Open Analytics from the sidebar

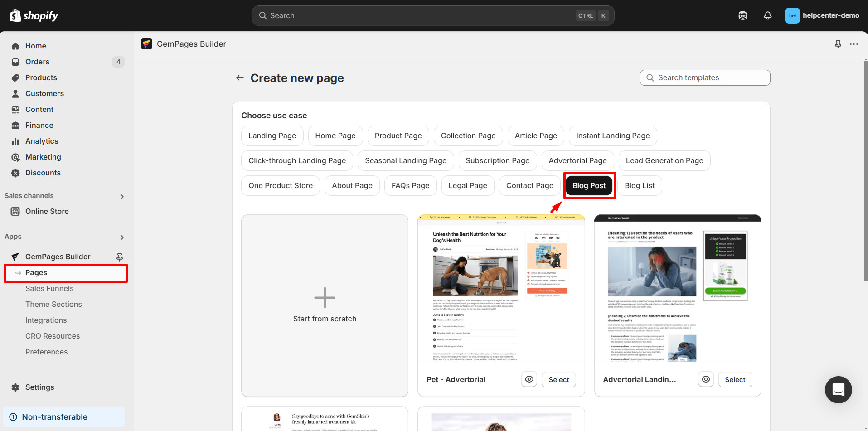click(x=41, y=141)
